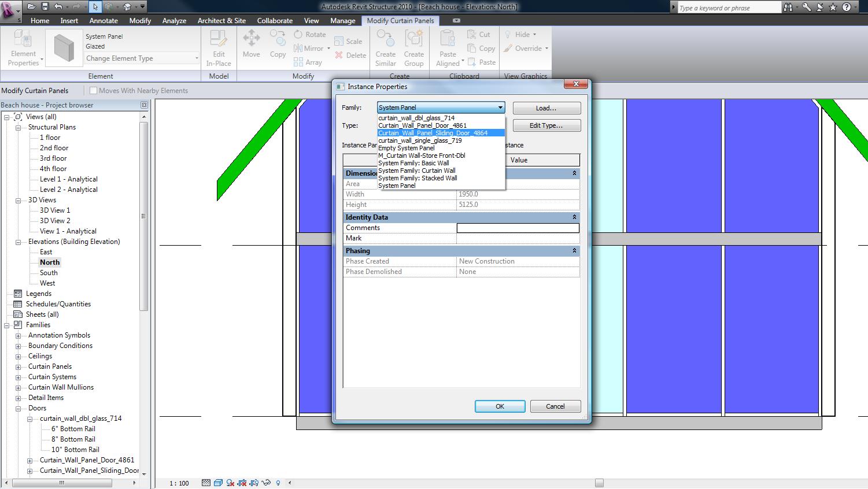Select Empty System Panel from family list

pos(441,148)
